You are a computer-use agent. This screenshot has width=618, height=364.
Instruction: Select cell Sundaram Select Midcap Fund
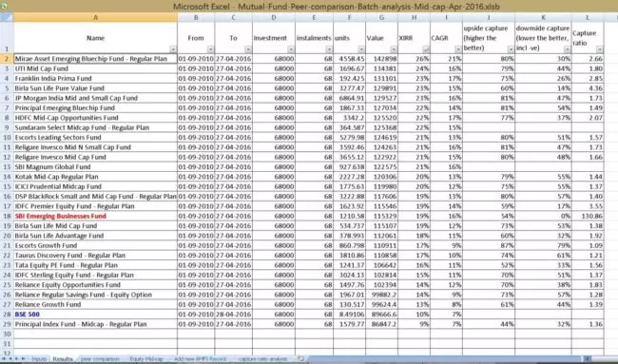[96, 127]
